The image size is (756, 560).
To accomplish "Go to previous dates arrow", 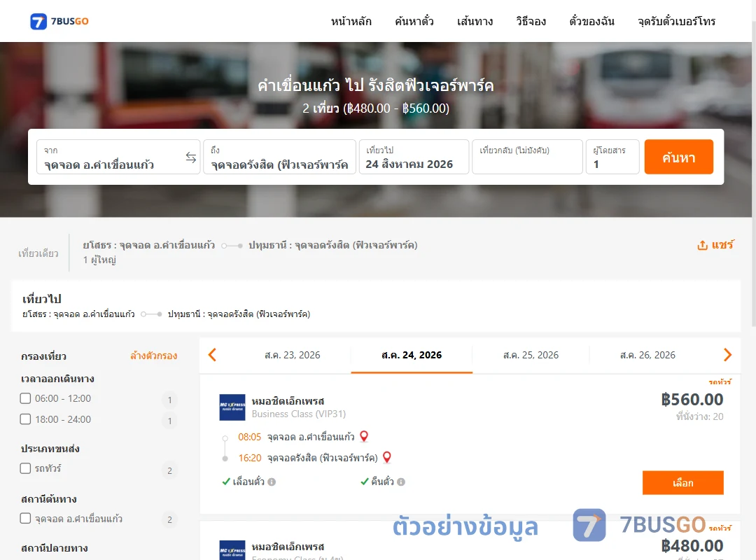I will click(x=212, y=355).
